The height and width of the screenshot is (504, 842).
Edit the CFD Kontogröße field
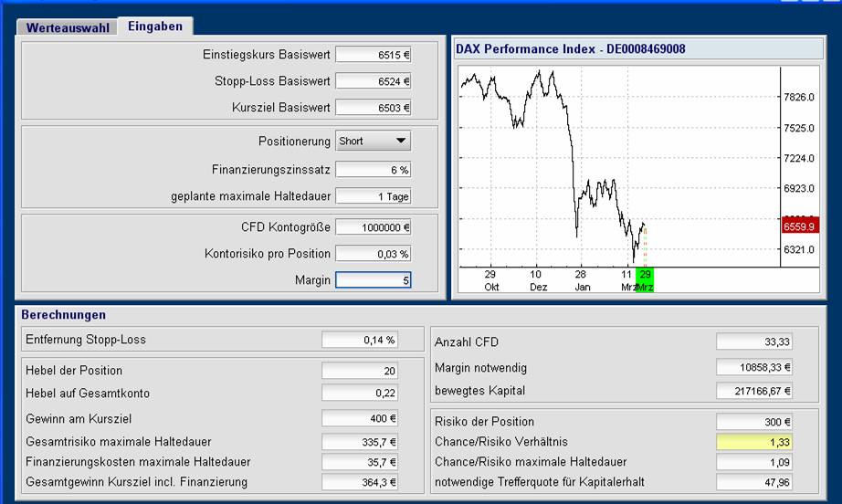[374, 227]
